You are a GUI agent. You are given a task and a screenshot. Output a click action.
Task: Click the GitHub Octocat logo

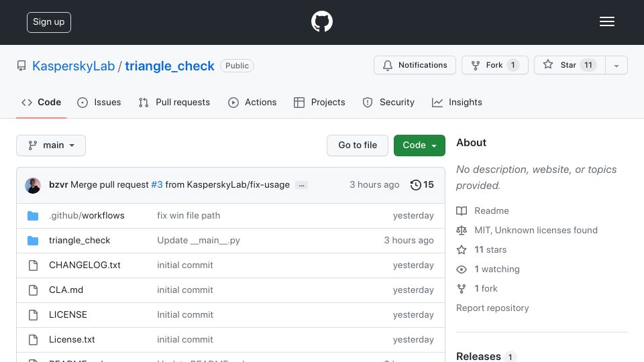pos(321,21)
